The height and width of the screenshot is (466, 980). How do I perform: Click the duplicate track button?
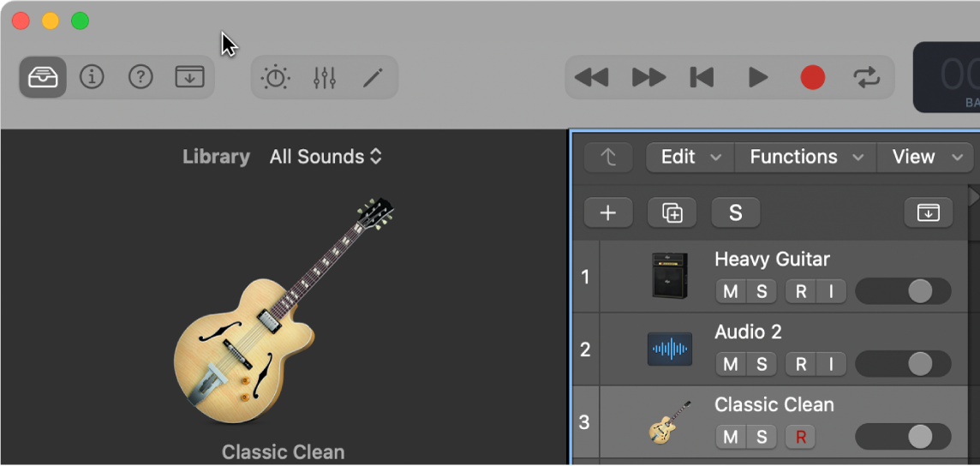[672, 213]
